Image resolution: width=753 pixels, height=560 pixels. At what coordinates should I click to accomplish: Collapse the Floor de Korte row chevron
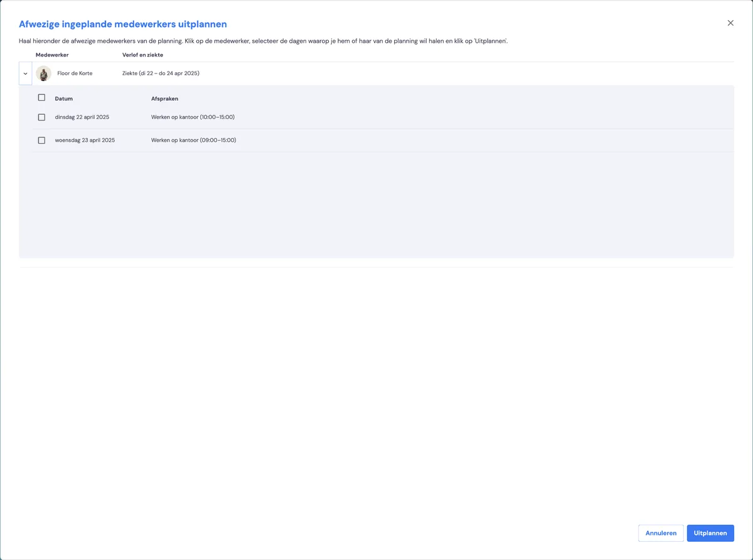[25, 73]
